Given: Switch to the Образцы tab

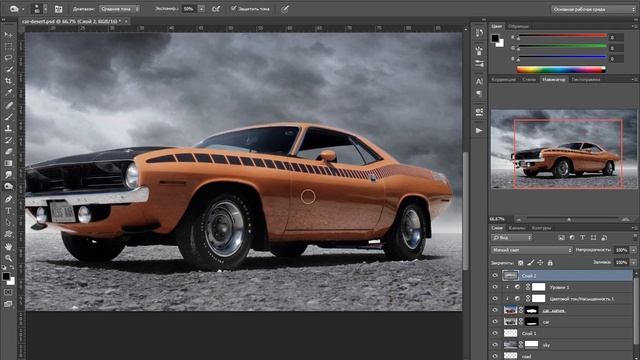Looking at the screenshot, I should click(x=518, y=26).
